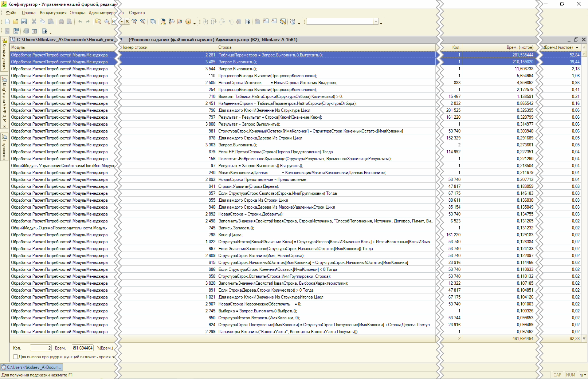
Task: Click the Open file folder icon
Action: click(15, 22)
